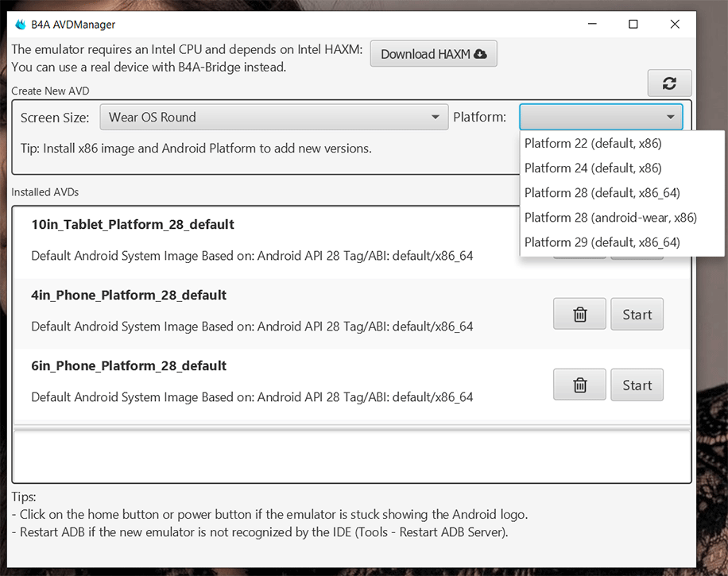Select Platform 22 (default, x86)
The image size is (728, 576).
coord(622,144)
